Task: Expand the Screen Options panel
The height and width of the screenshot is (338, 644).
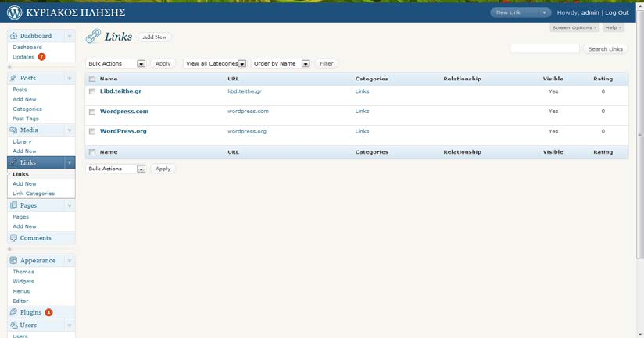Action: click(x=574, y=27)
